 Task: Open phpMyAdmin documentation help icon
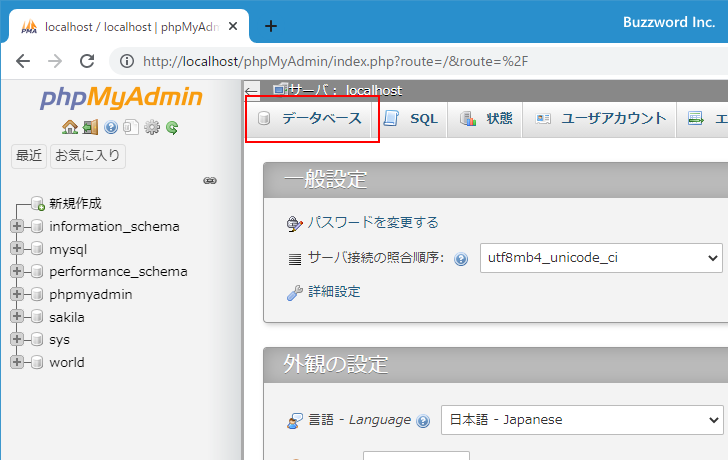coord(111,127)
